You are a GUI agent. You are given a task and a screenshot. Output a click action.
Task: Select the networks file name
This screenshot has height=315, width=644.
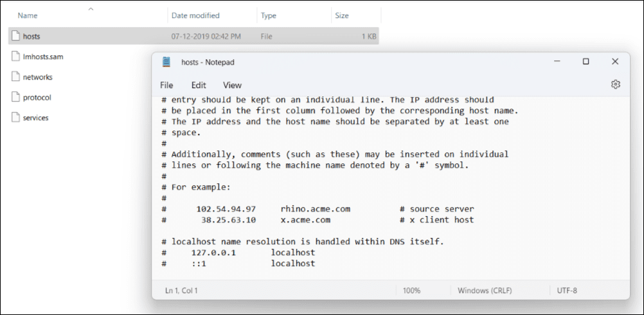point(37,77)
